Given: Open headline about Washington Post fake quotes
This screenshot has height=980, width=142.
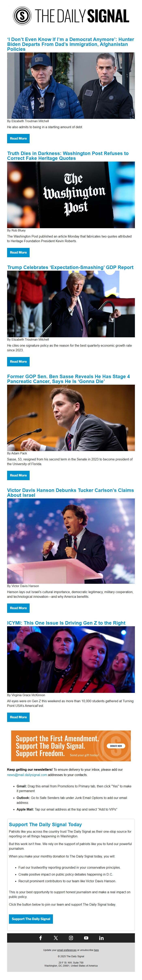Looking at the screenshot, I should tap(68, 156).
